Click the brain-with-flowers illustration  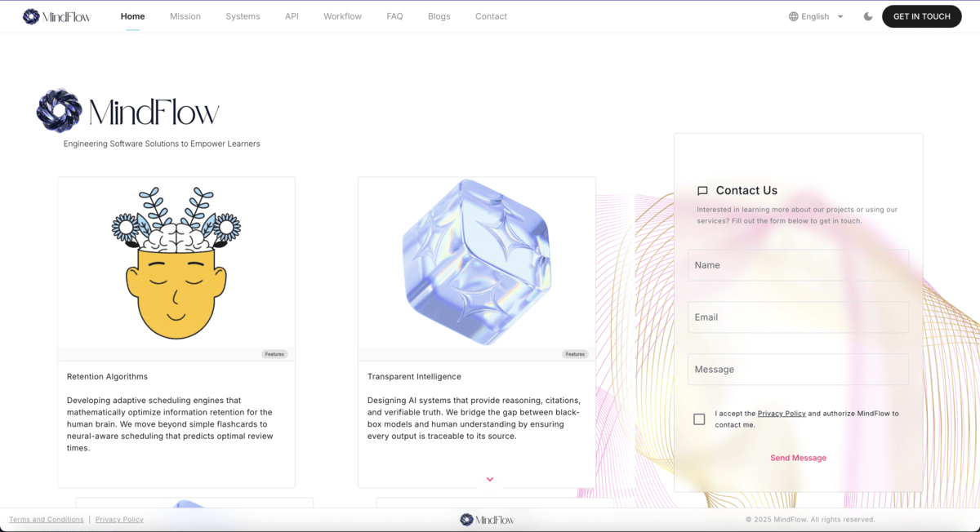pos(176,263)
